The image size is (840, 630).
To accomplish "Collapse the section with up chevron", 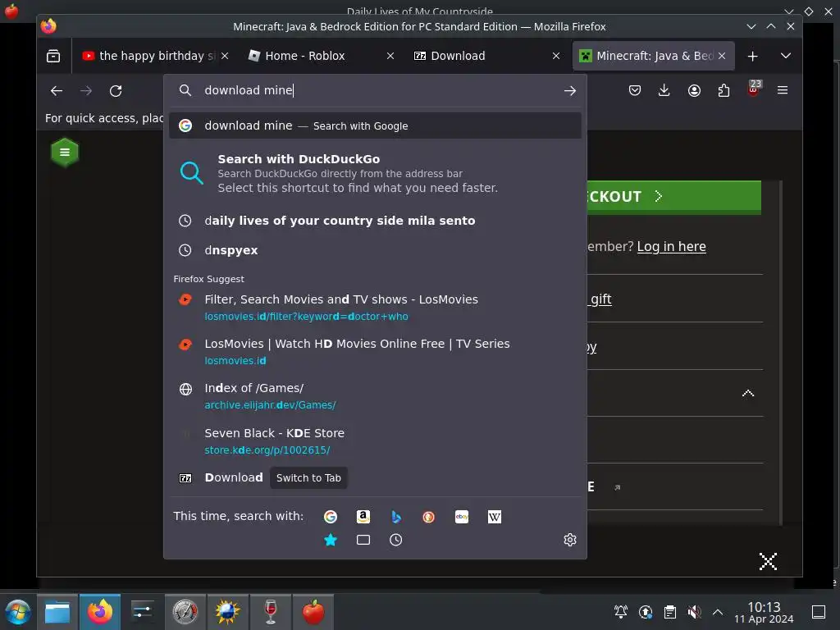I will click(x=748, y=393).
